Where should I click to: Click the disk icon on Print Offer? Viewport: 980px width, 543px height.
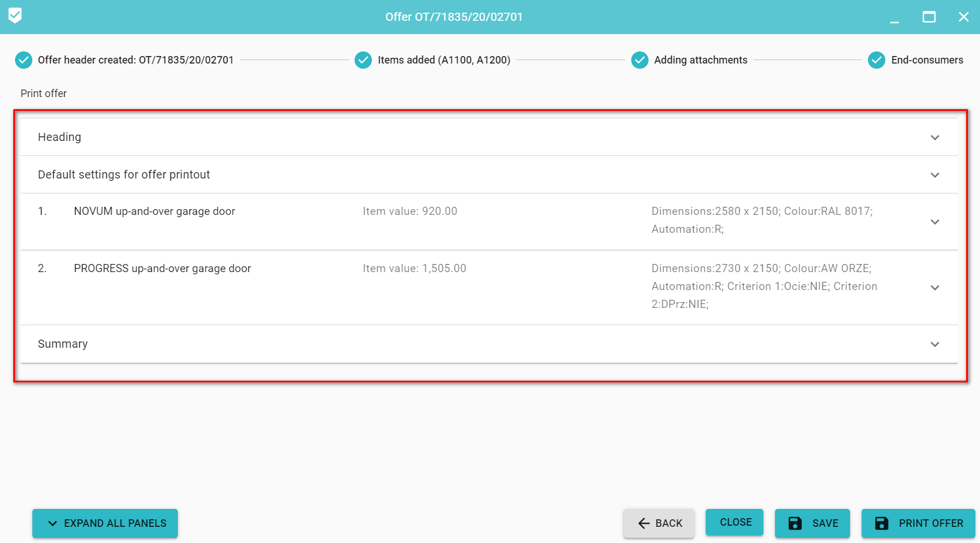(x=881, y=523)
